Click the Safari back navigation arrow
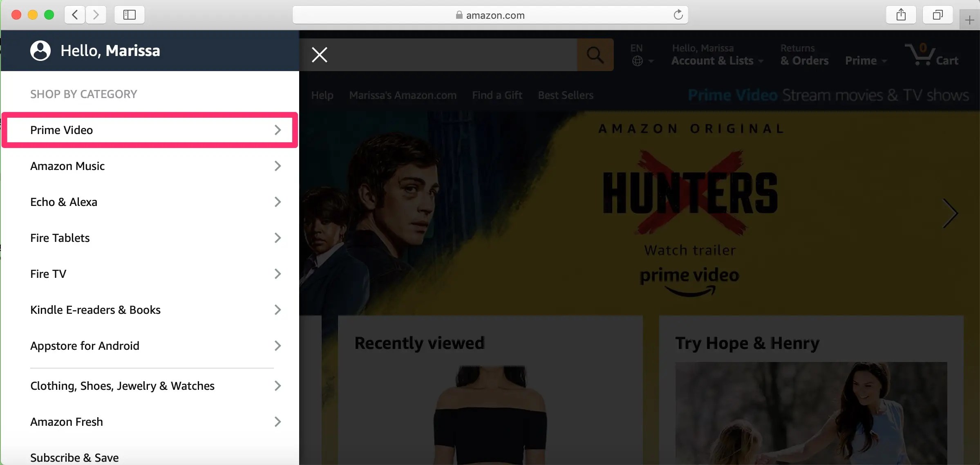The image size is (980, 465). click(x=74, y=15)
